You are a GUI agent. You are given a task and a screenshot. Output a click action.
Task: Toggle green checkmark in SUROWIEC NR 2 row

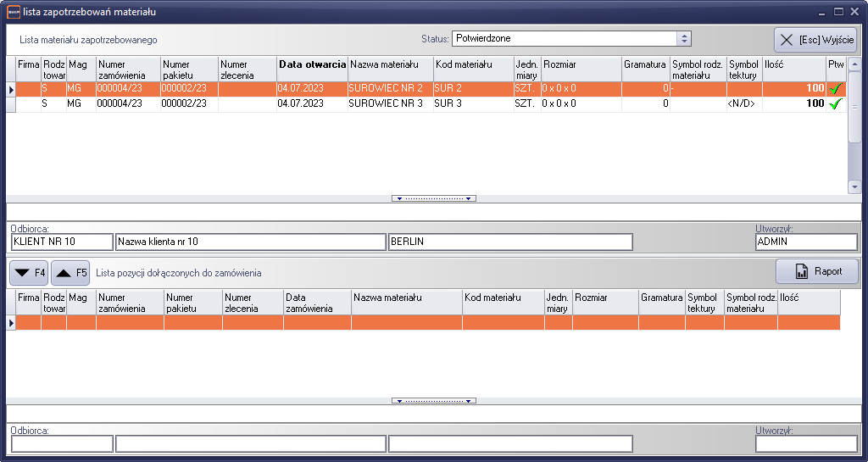(x=836, y=89)
